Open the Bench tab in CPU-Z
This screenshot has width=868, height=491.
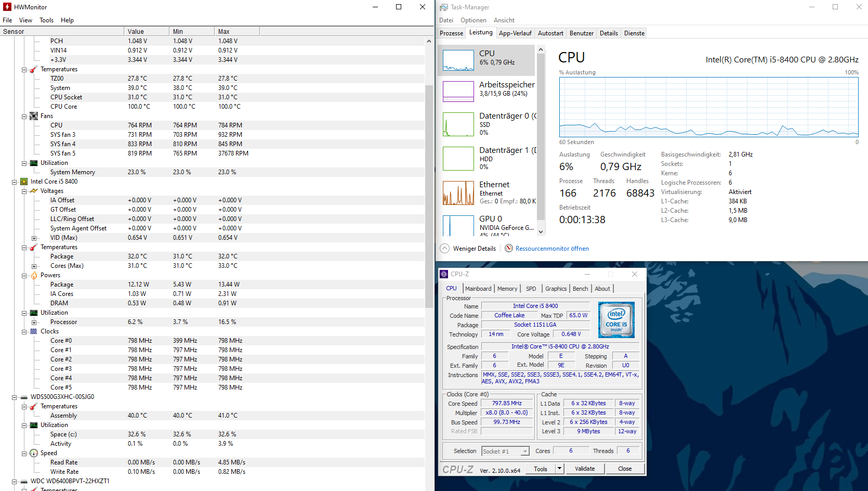tap(581, 289)
